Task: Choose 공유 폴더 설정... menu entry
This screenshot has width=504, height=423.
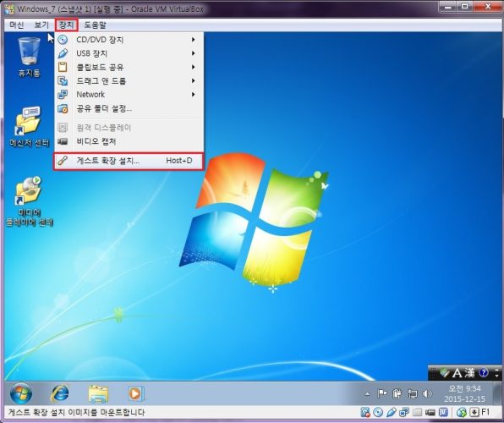Action: tap(129, 108)
